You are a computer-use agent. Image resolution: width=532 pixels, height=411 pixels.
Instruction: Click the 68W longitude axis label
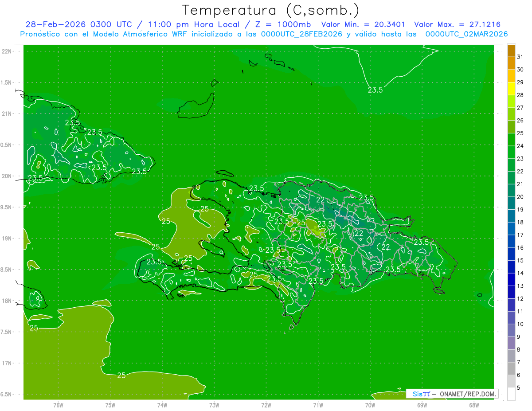473,405
